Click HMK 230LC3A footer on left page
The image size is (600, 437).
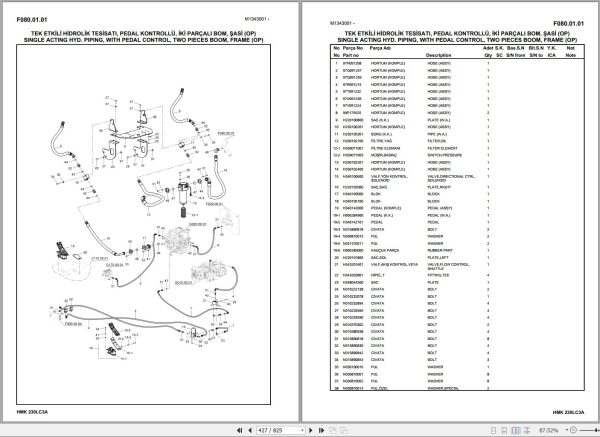[x=32, y=412]
